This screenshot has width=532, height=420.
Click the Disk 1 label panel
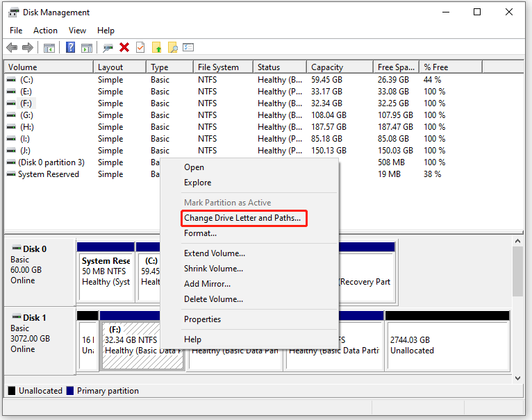[x=40, y=341]
